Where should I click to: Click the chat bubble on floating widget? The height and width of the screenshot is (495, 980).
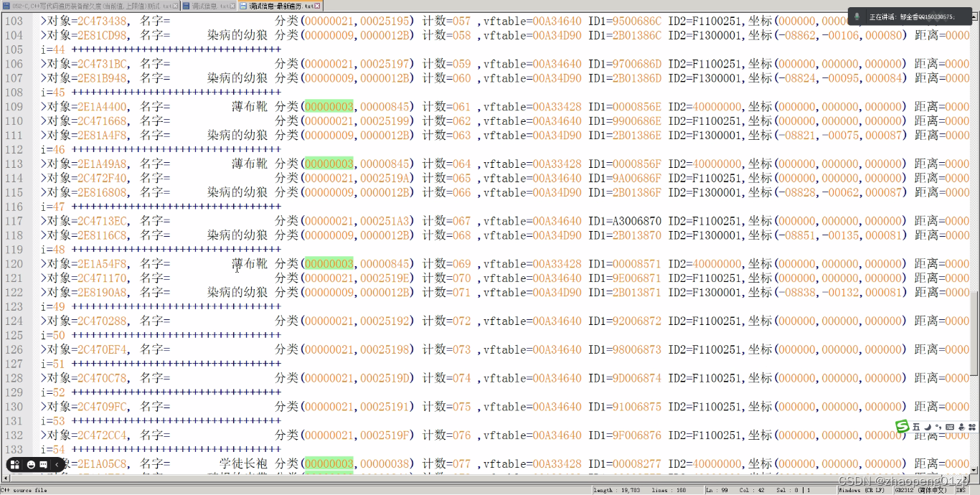(x=44, y=465)
